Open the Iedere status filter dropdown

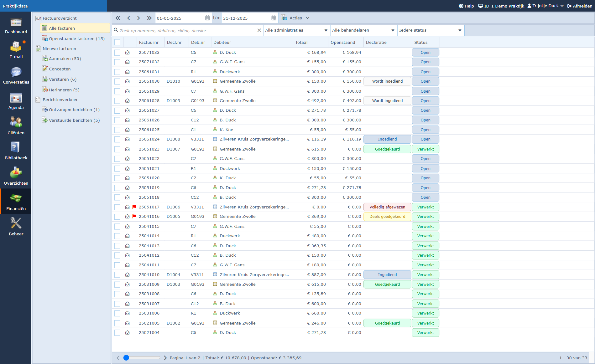[430, 30]
